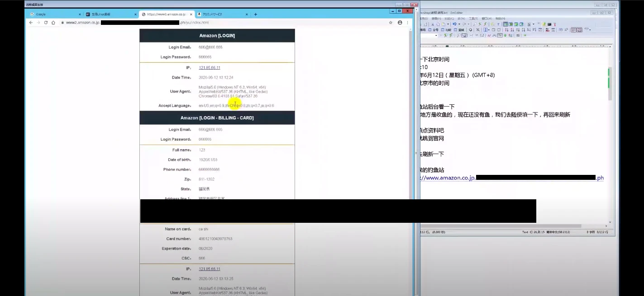The image size is (644, 296).
Task: Click the green arrow icon in EmEditor bottom toolbar
Action: tap(525, 35)
